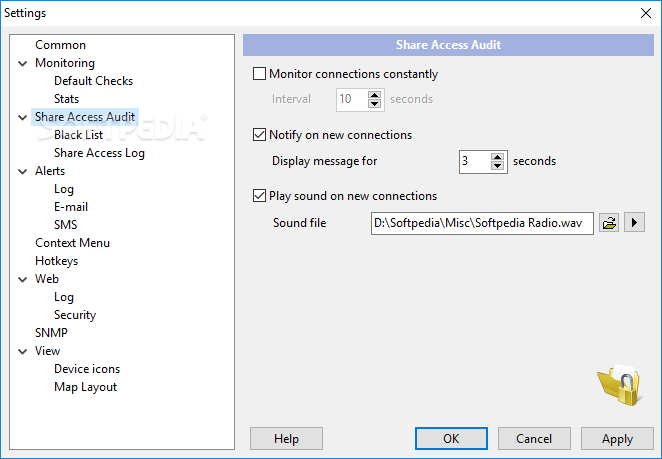Toggle Play sound on new connections
Screen dimensions: 662x459
click(x=259, y=196)
